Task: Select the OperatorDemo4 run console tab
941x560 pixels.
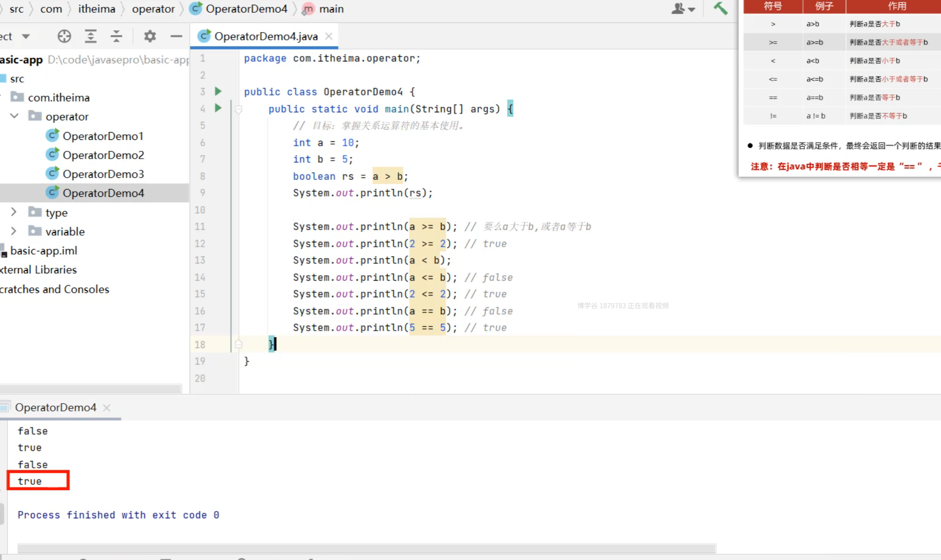Action: point(56,407)
